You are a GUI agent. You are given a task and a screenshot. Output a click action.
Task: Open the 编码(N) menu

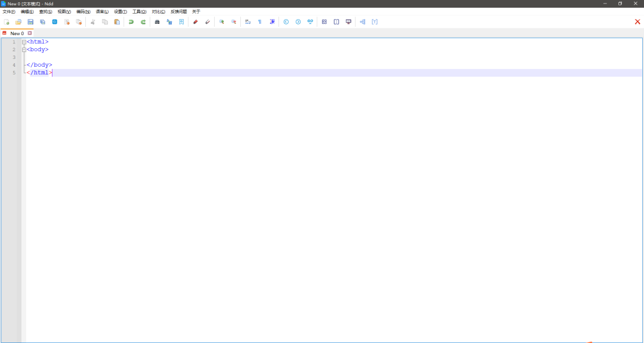click(x=83, y=12)
